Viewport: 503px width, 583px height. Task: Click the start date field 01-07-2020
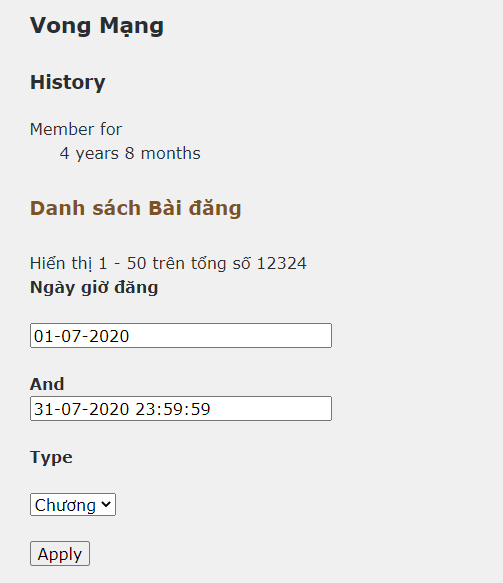tap(181, 336)
